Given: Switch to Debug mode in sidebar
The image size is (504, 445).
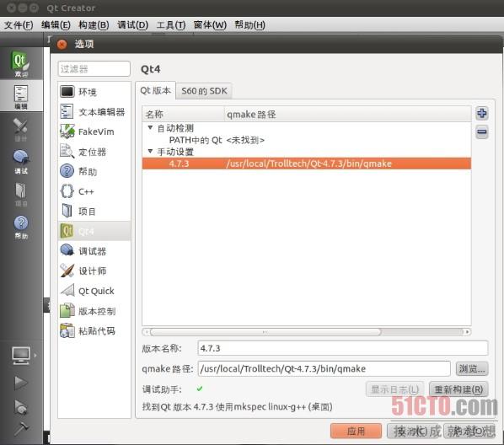Looking at the screenshot, I should [21, 162].
